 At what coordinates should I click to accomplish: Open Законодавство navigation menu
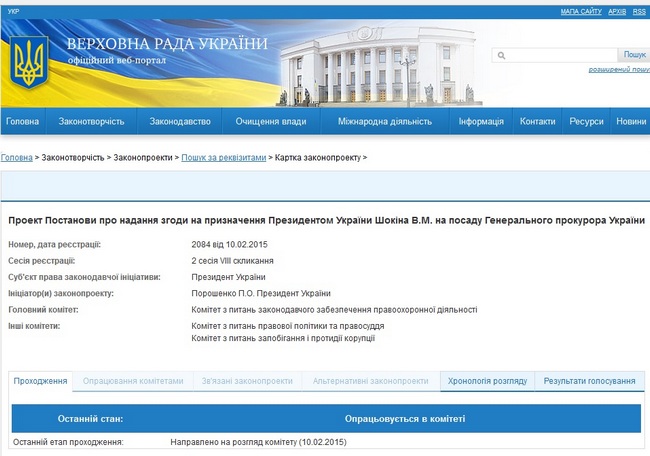pyautogui.click(x=180, y=121)
